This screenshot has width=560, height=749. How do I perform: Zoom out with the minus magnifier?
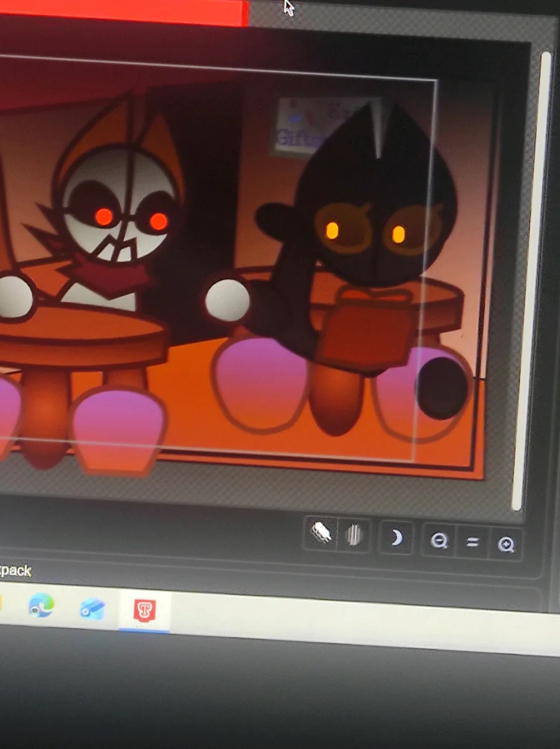pyautogui.click(x=439, y=541)
